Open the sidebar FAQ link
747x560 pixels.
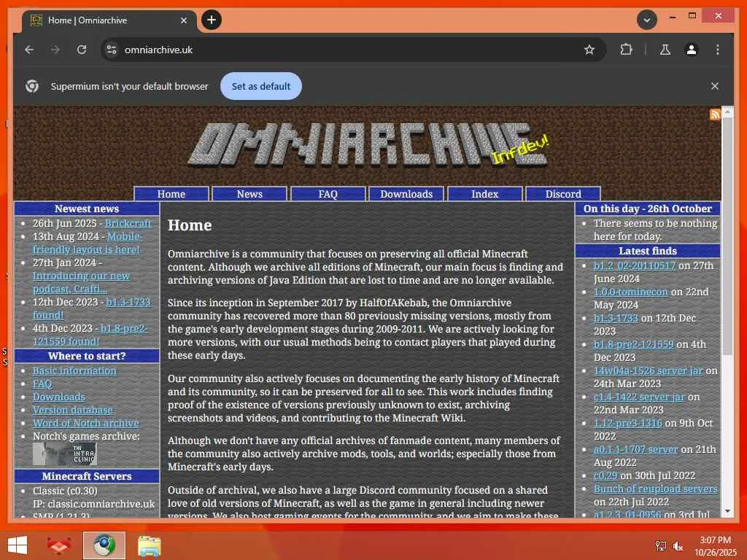[x=42, y=384]
